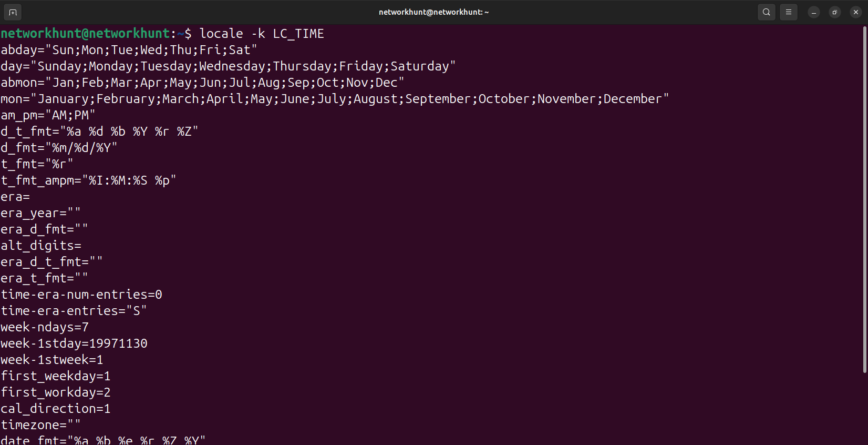Close the terminal window

coord(856,12)
